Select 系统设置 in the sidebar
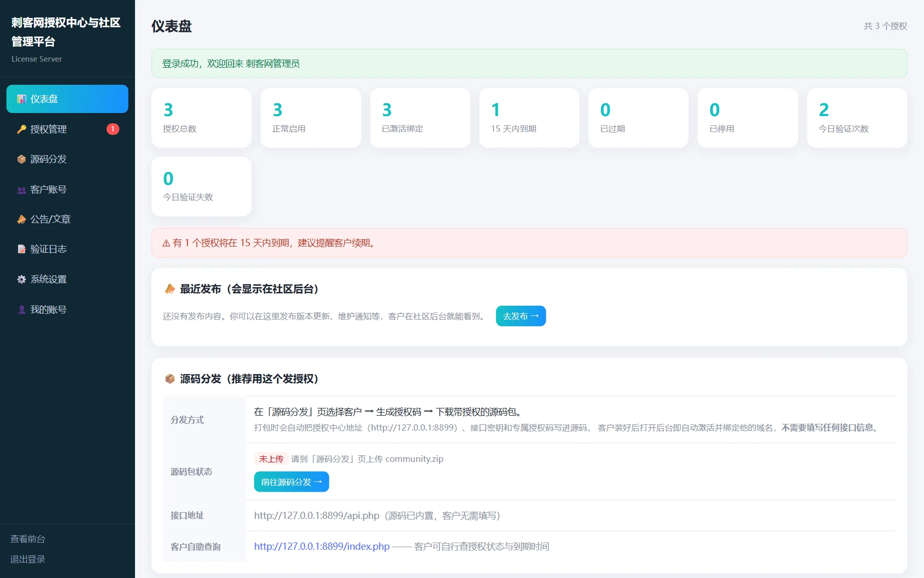Viewport: 924px width, 578px height. [67, 279]
